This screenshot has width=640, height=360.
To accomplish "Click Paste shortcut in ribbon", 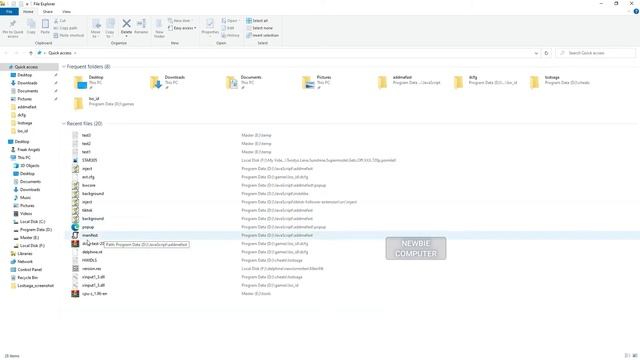I will coord(69,36).
